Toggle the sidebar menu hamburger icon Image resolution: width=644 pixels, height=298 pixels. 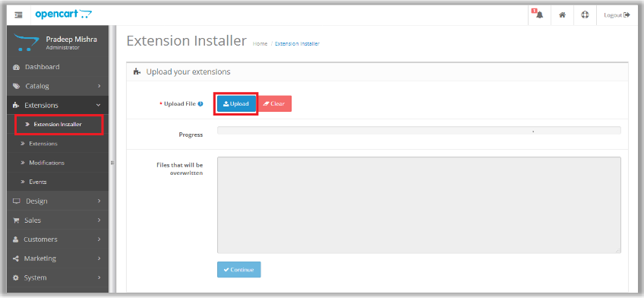coord(18,14)
